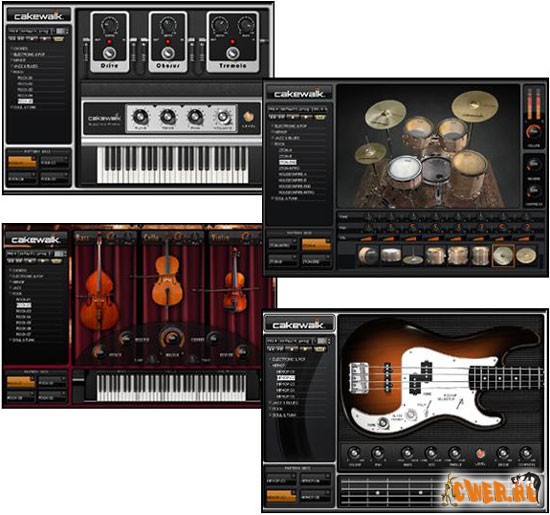Click the Volume knob in the Bass Guitar window
Image resolution: width=550 pixels, height=515 pixels.
354,453
